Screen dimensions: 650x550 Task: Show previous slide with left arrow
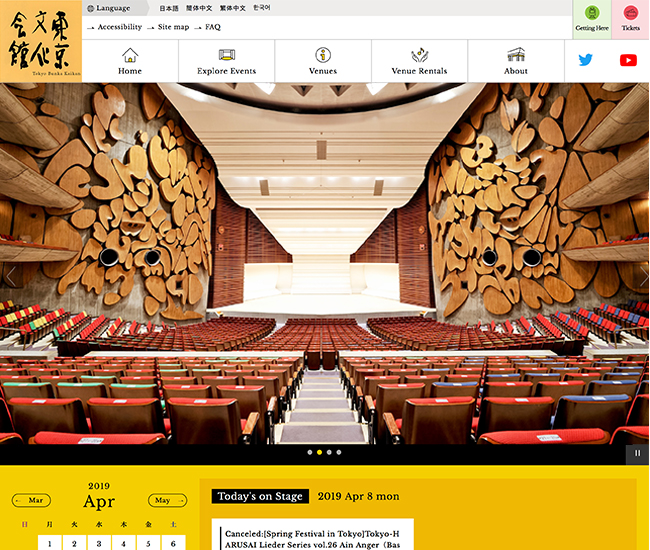coord(10,276)
